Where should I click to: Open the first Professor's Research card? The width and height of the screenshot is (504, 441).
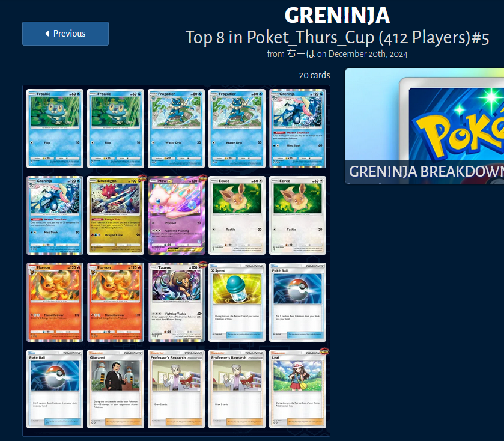[176, 389]
